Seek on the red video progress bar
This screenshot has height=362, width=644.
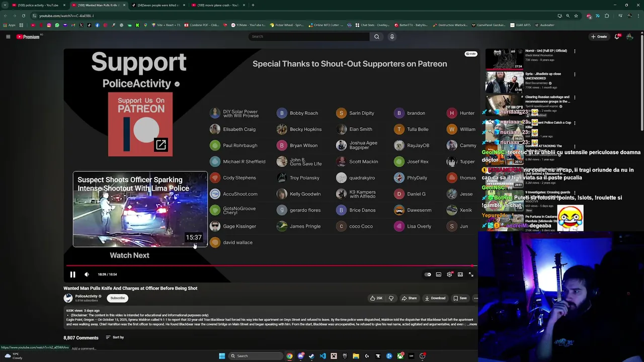271,266
